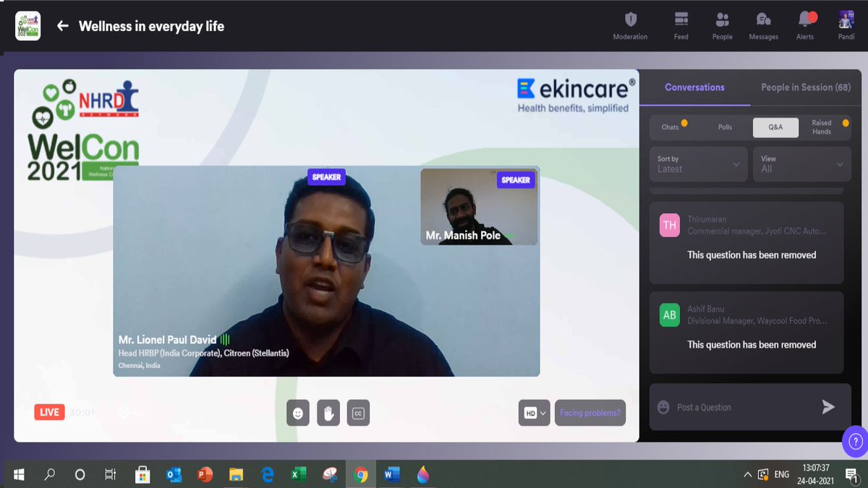This screenshot has height=488, width=868.
Task: Open Microsoft Store from taskbar
Action: point(142,474)
